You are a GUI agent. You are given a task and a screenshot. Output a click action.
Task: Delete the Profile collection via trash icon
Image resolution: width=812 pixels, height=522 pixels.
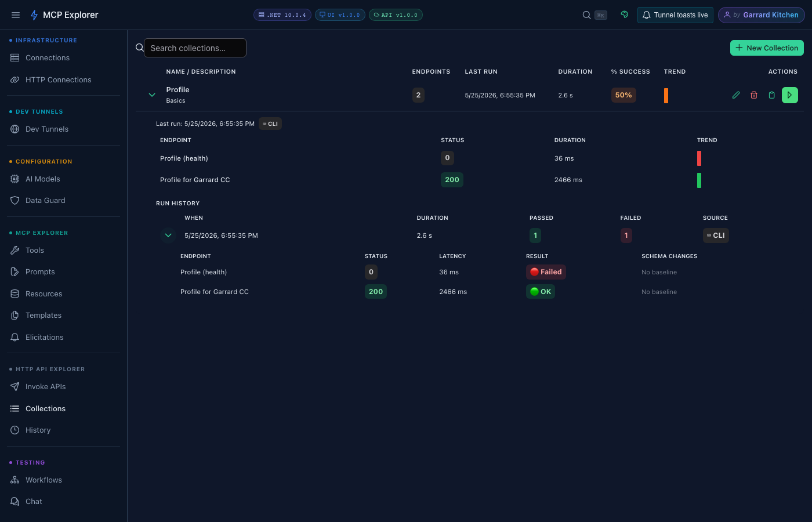tap(754, 95)
